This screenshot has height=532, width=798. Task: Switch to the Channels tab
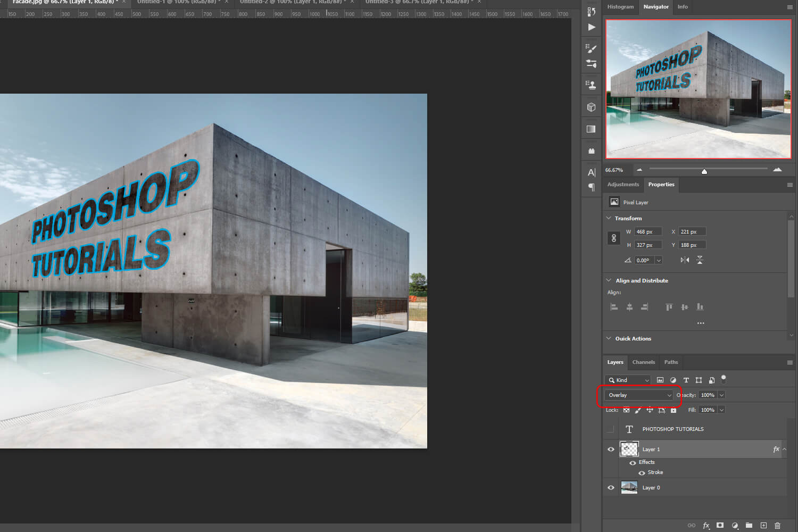pos(644,362)
